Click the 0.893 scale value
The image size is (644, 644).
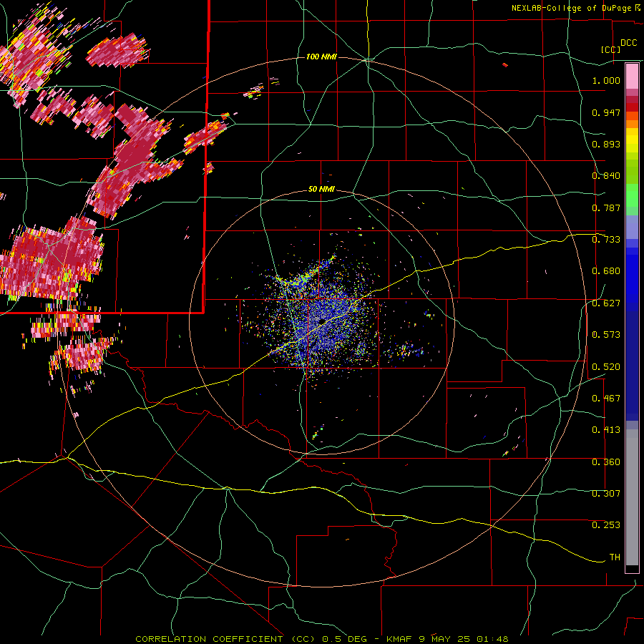point(606,144)
